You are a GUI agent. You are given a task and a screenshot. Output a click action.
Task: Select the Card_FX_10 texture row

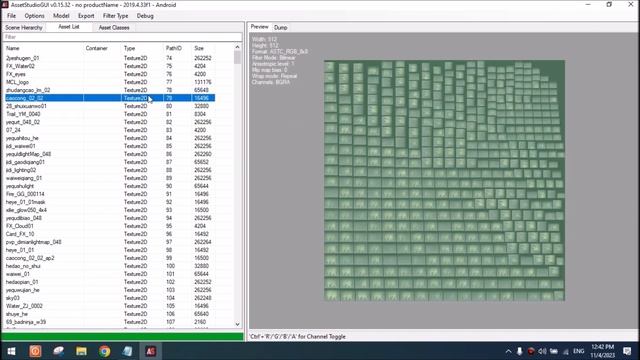[x=109, y=234]
